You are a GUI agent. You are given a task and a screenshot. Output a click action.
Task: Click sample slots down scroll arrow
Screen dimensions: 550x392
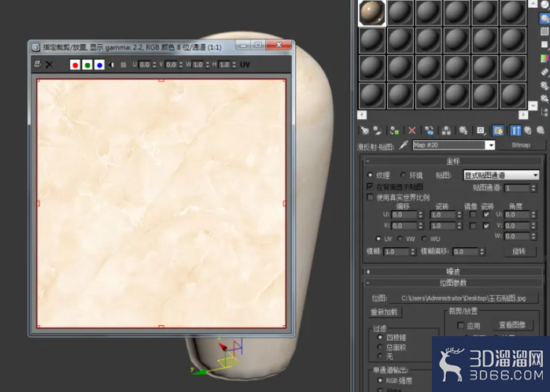pos(533,105)
